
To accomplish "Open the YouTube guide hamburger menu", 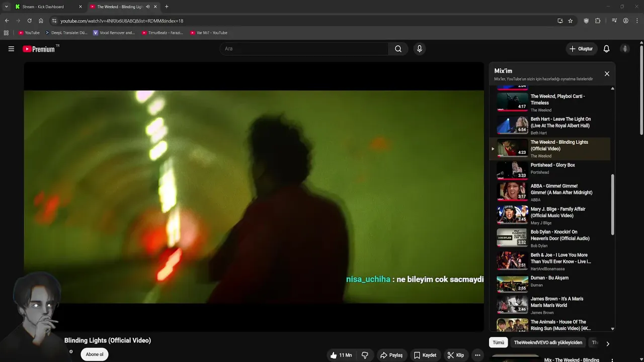I will [x=11, y=49].
